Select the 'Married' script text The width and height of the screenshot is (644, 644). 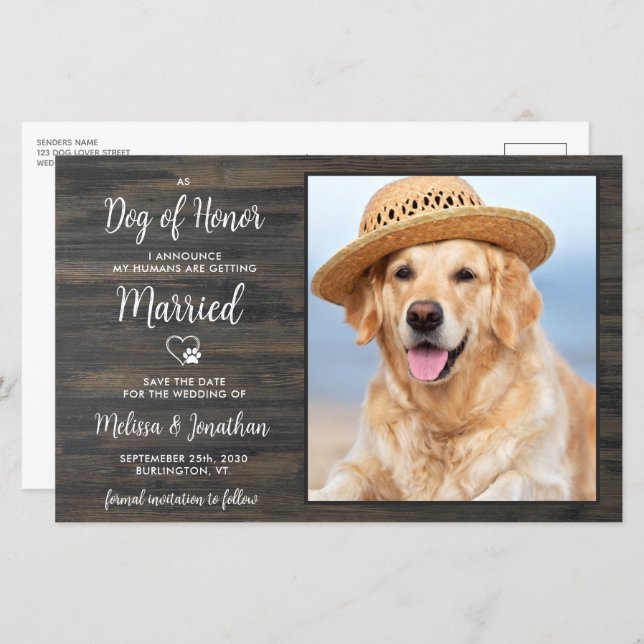[181, 306]
